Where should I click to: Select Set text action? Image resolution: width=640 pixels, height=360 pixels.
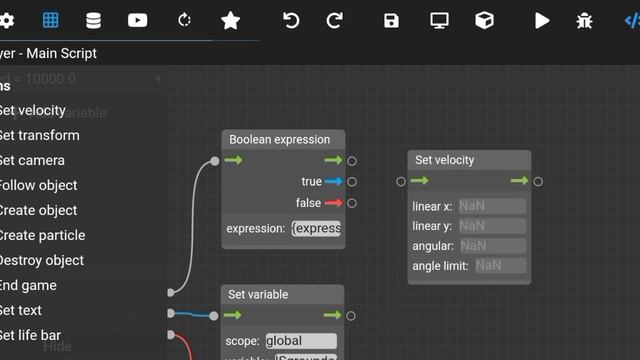(21, 310)
